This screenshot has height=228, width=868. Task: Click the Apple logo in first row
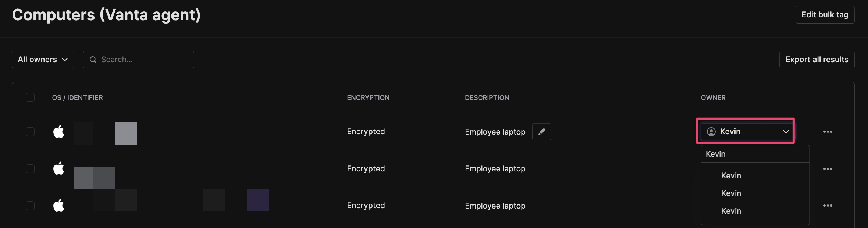click(x=59, y=131)
